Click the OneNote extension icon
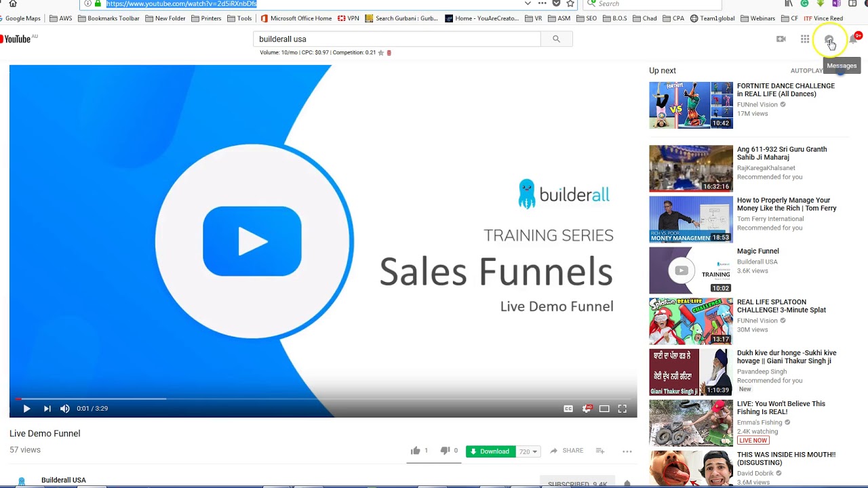The width and height of the screenshot is (868, 488). pos(836,3)
